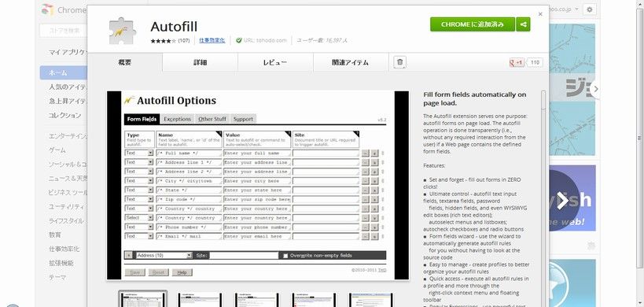Click the trash can icon to remove the extension

(399, 62)
